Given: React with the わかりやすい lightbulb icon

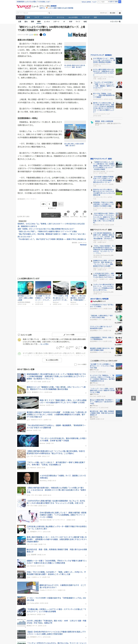Looking at the screenshot, I should click(74, 214).
